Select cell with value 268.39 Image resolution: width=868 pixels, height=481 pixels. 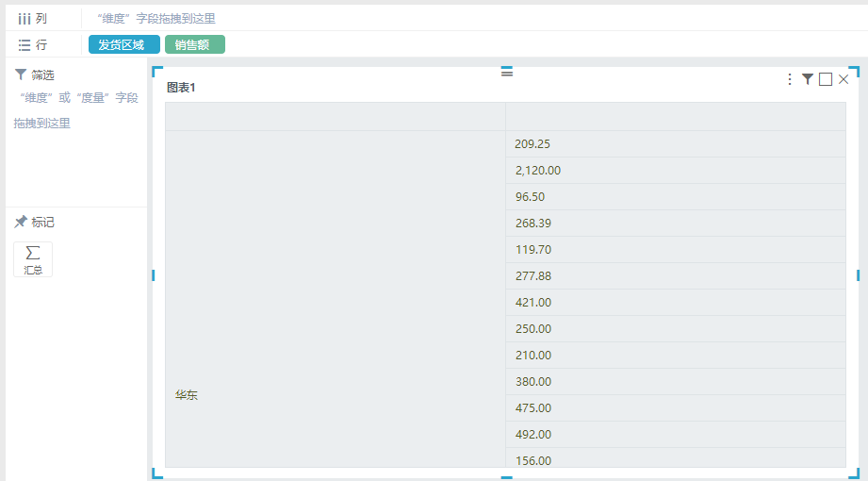point(676,224)
